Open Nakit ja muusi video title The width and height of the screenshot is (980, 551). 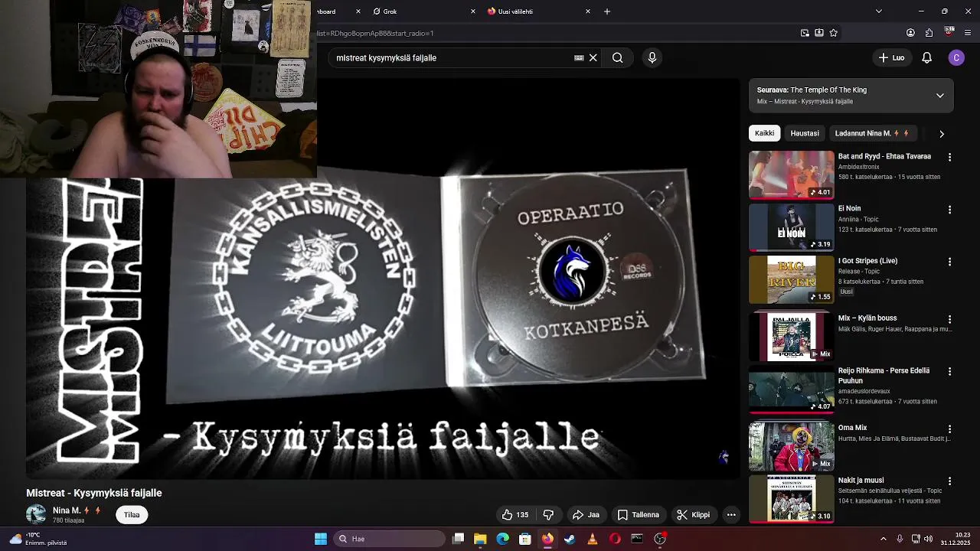click(x=861, y=481)
